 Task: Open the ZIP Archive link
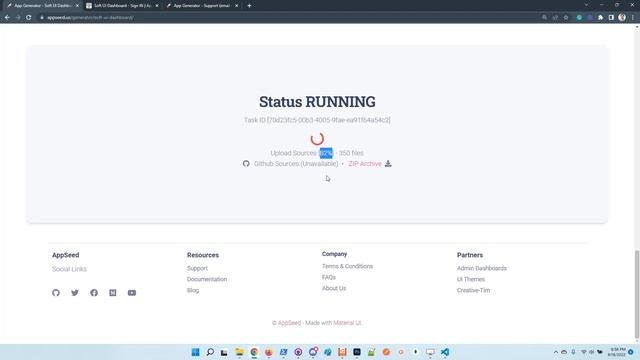[x=365, y=164]
